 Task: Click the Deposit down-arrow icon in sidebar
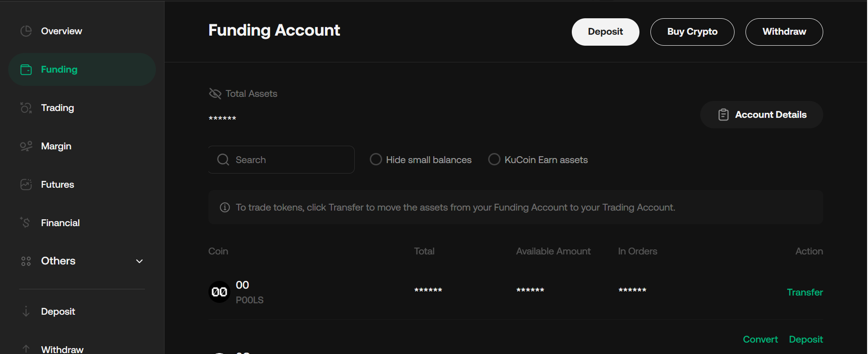click(26, 312)
